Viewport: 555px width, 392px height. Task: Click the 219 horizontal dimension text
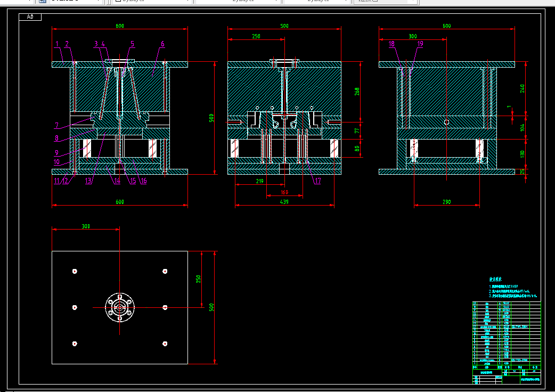(259, 181)
